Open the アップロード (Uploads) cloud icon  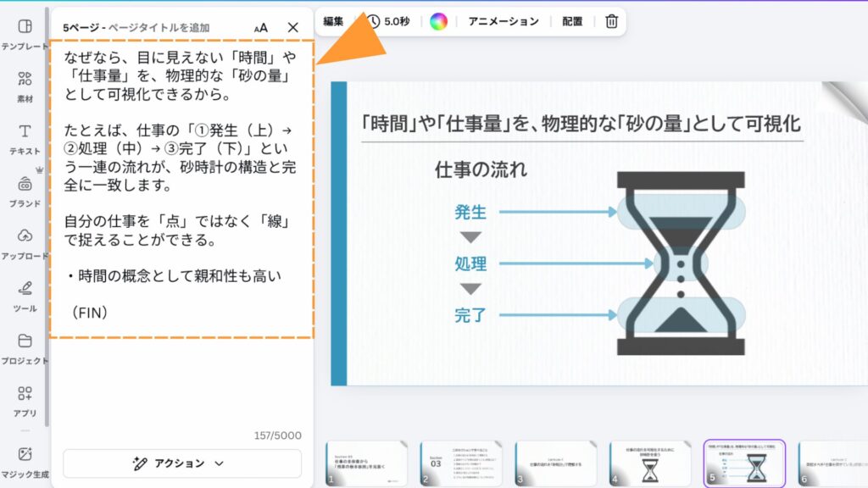tap(25, 236)
